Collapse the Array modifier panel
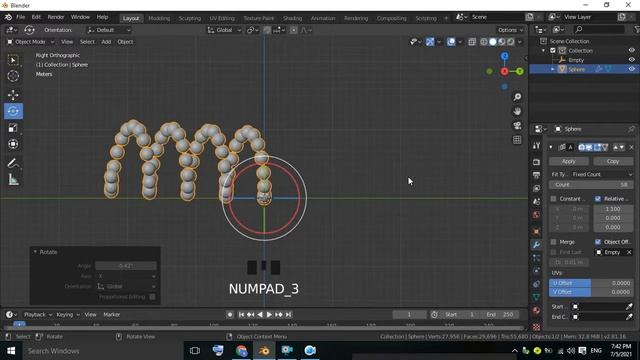 point(551,147)
